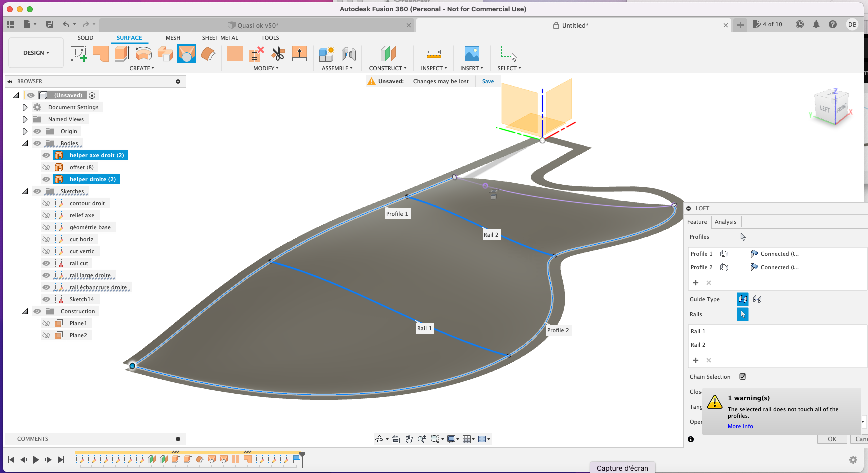
Task: Expand the Document Settings node
Action: point(25,107)
